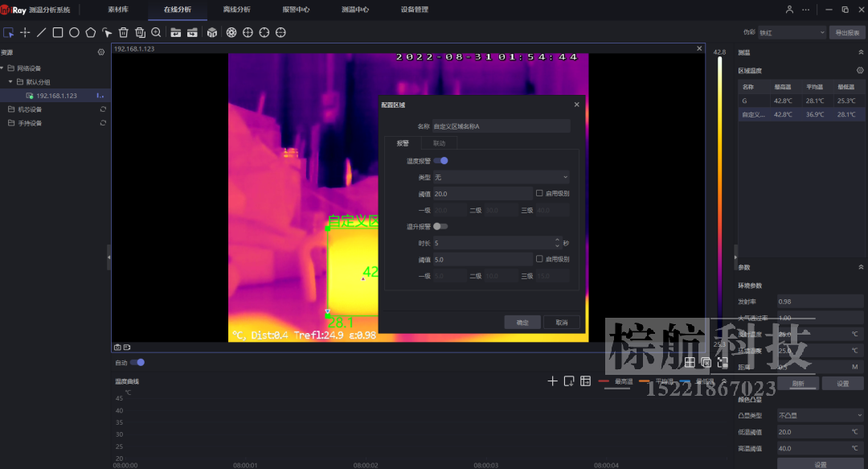Collapse the right panel side handle
Viewport: 868px width, 469px height.
point(735,257)
